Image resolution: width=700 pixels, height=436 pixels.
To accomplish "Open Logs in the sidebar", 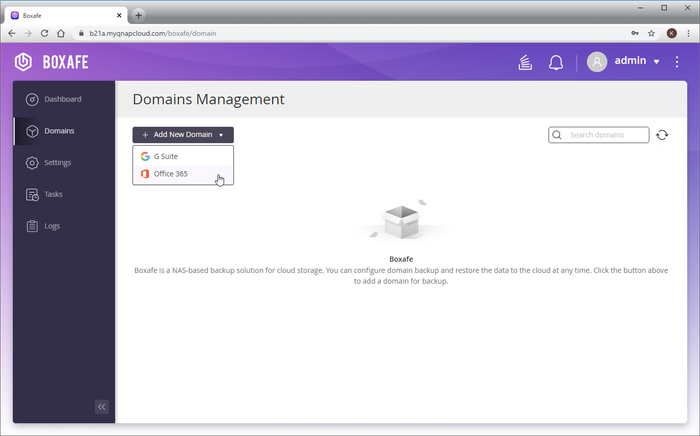I will click(x=63, y=226).
